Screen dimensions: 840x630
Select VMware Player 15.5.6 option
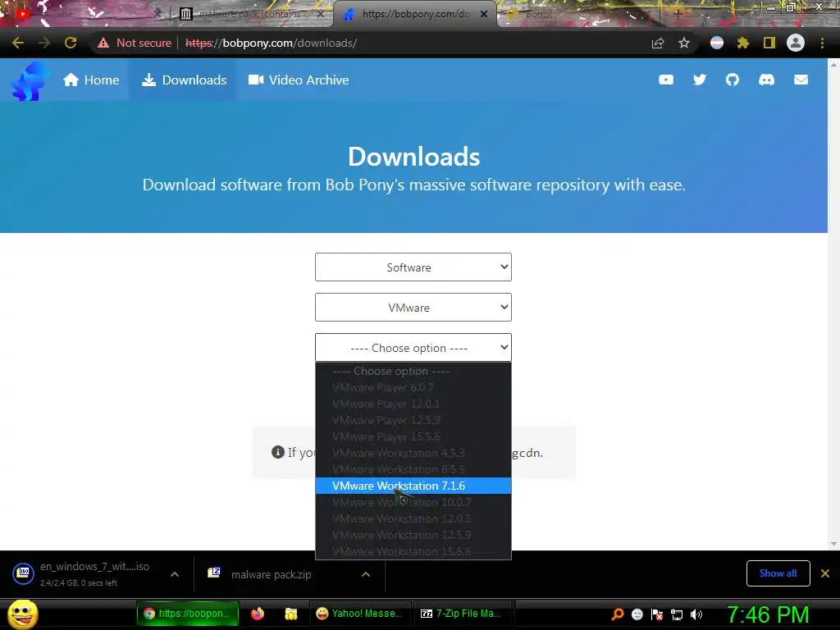tap(413, 436)
